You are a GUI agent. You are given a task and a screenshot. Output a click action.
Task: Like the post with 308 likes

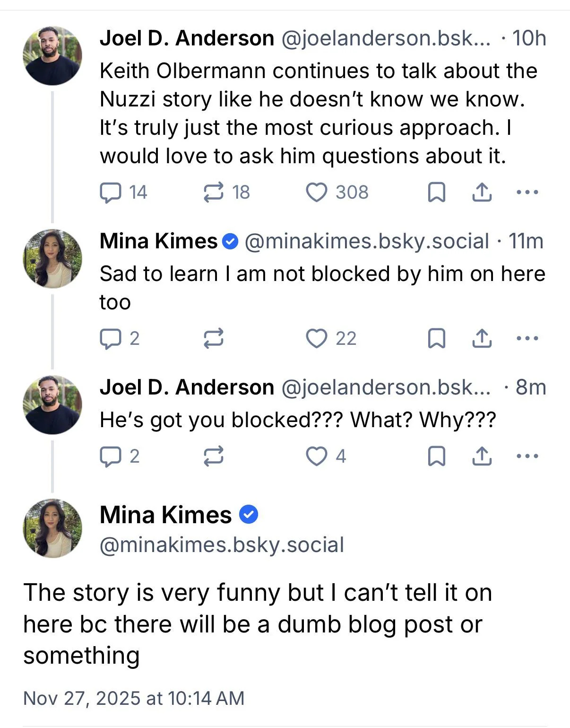(316, 193)
